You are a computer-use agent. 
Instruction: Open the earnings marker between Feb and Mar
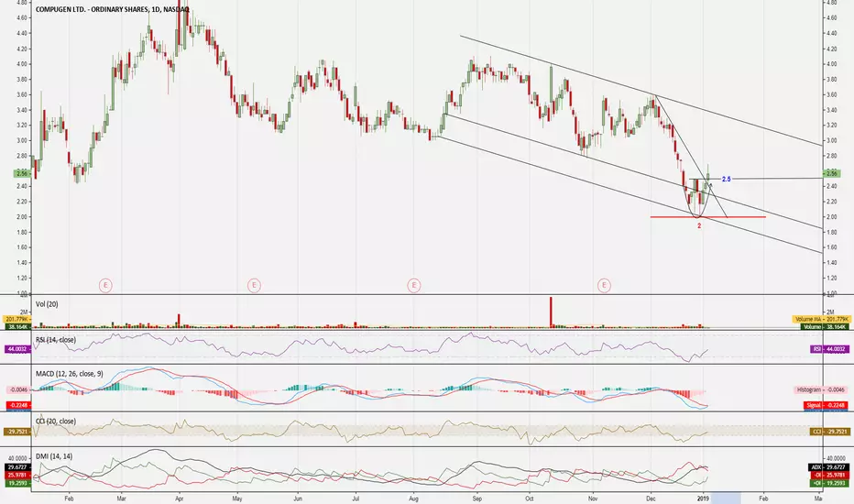click(x=105, y=285)
